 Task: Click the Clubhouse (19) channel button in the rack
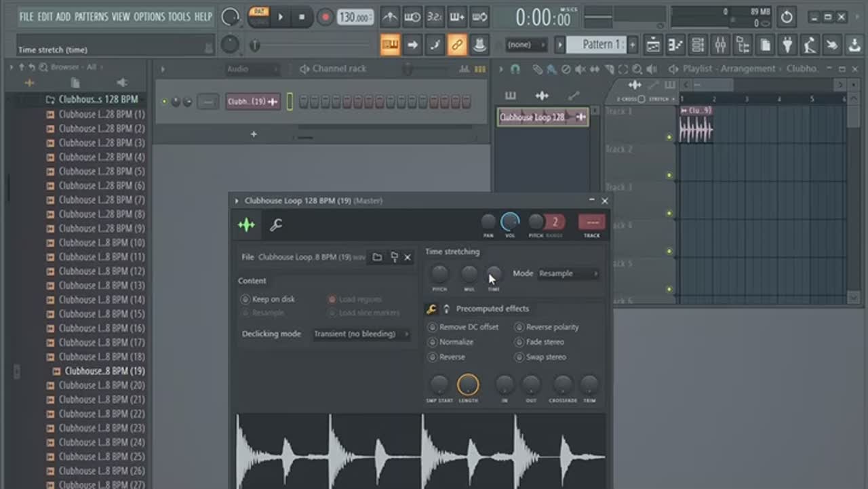[253, 102]
